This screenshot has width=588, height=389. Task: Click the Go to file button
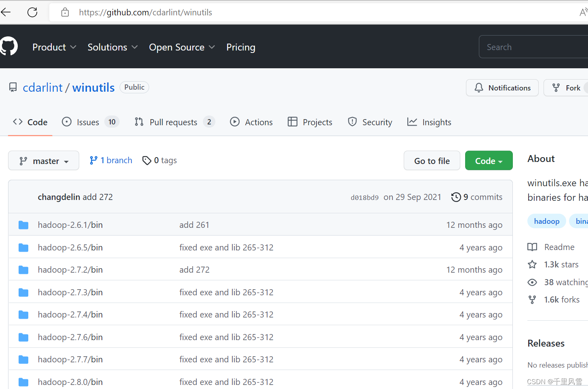[432, 161]
